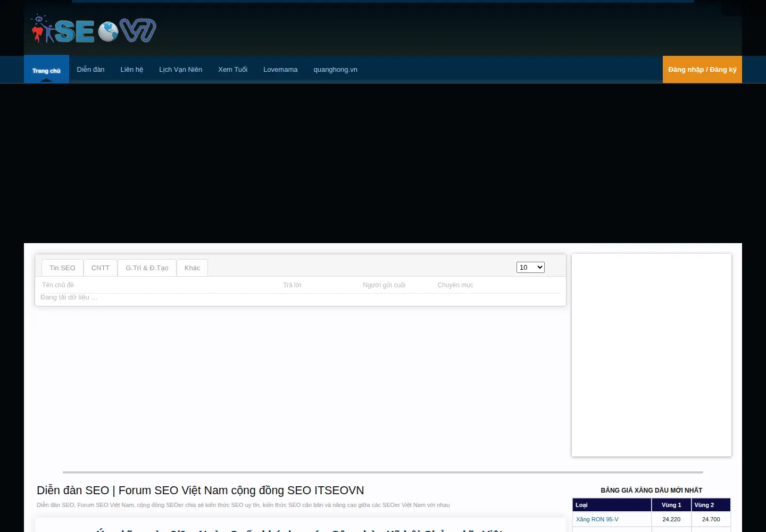Open quanghong.vn navigation link
The image size is (766, 532).
(336, 70)
